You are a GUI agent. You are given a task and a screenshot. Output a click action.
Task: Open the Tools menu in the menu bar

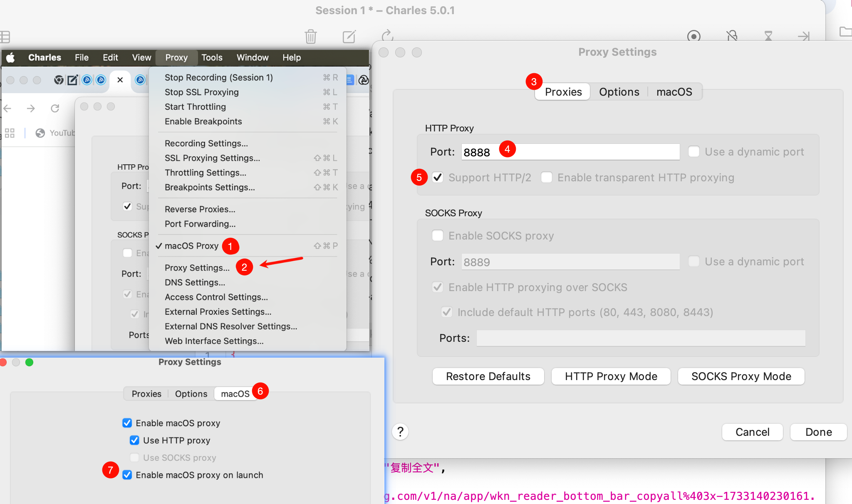click(212, 57)
